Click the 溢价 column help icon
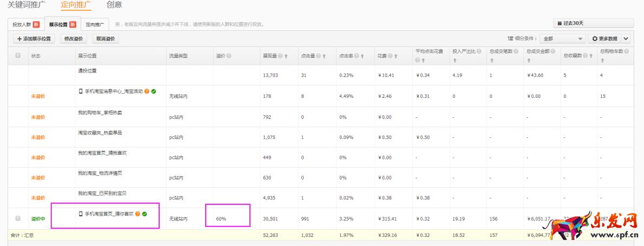The height and width of the screenshot is (246, 644). coord(229,56)
